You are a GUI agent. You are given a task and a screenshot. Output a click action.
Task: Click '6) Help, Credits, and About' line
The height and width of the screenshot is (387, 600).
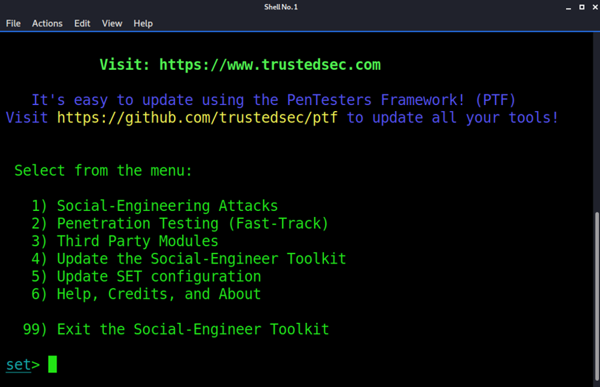(x=146, y=294)
